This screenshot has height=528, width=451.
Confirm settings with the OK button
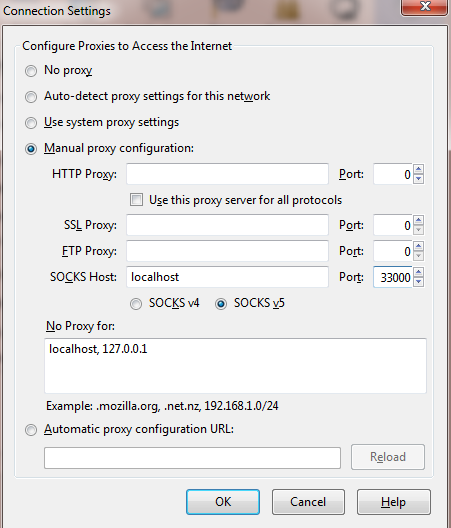click(223, 502)
